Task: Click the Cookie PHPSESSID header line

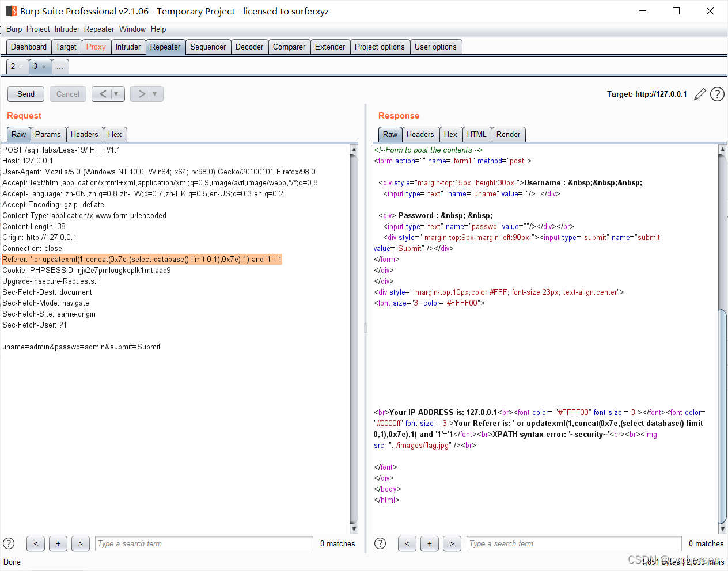Action: (87, 270)
